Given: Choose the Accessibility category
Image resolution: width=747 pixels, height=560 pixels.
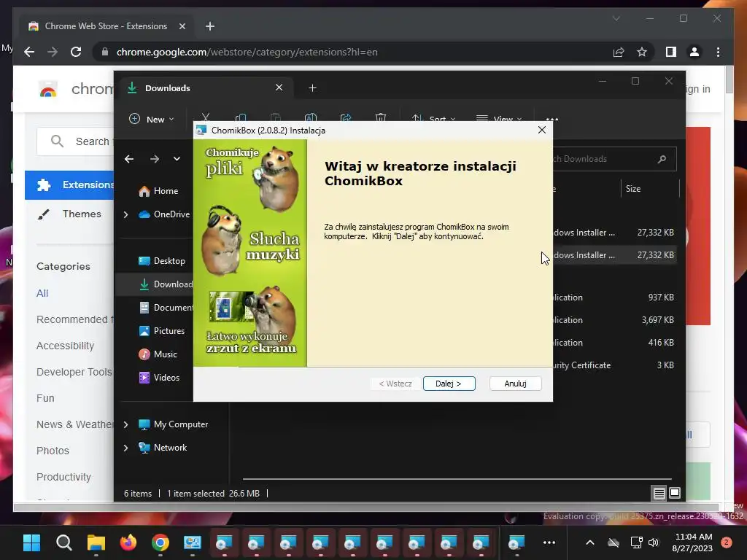Looking at the screenshot, I should coord(65,346).
